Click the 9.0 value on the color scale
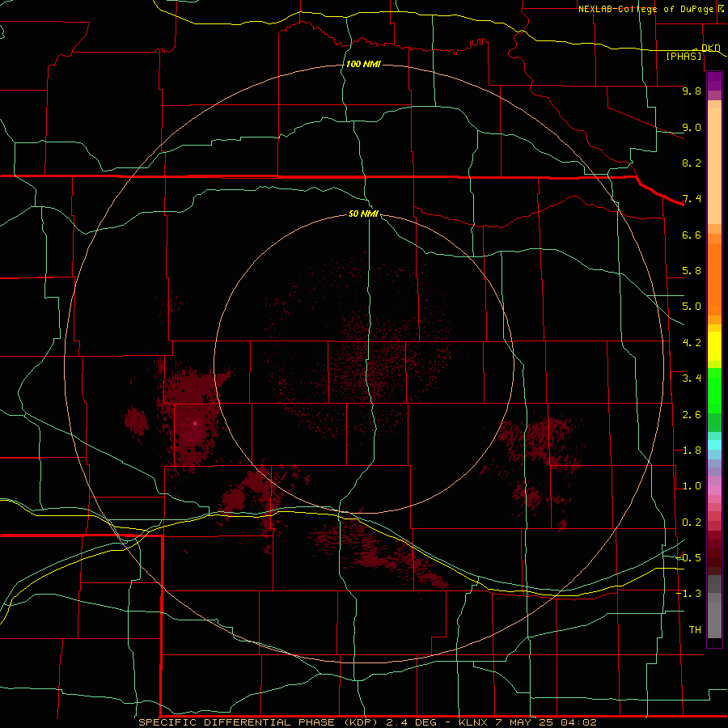728x728 pixels. pyautogui.click(x=692, y=127)
